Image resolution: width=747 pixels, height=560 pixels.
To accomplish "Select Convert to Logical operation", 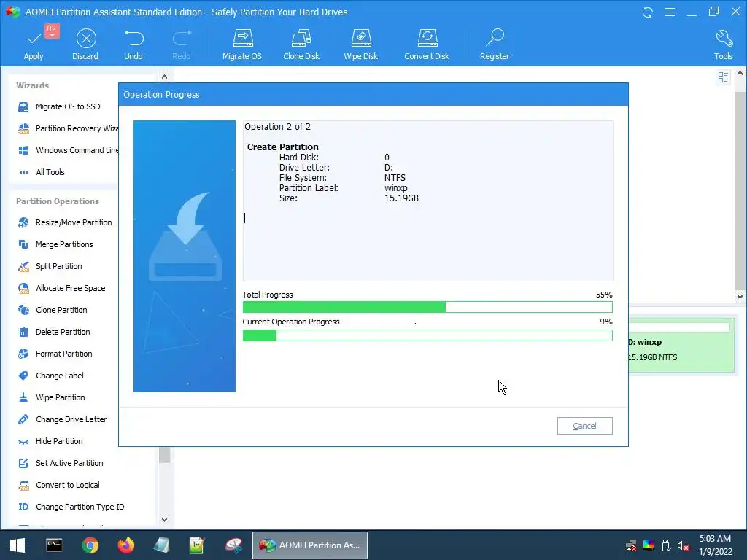I will [x=58, y=485].
